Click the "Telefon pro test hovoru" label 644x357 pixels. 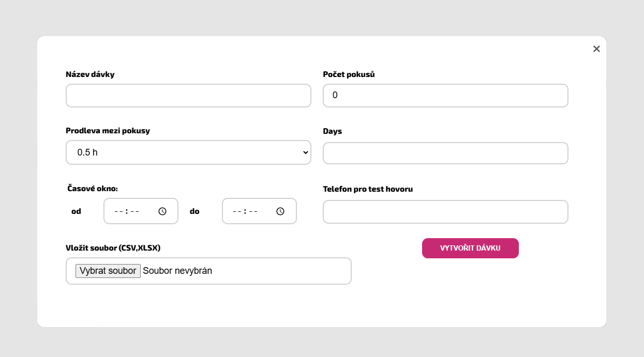pyautogui.click(x=368, y=189)
